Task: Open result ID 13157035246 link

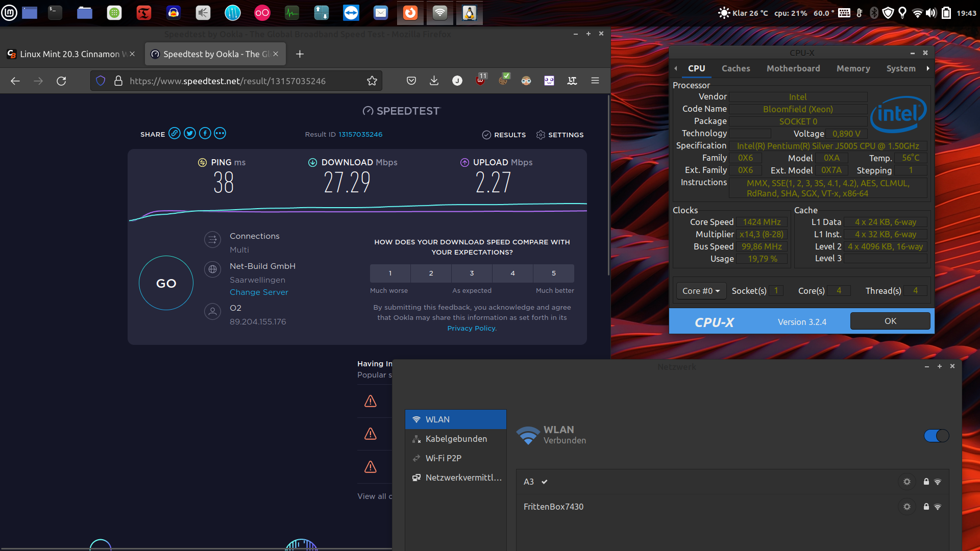Action: tap(360, 134)
